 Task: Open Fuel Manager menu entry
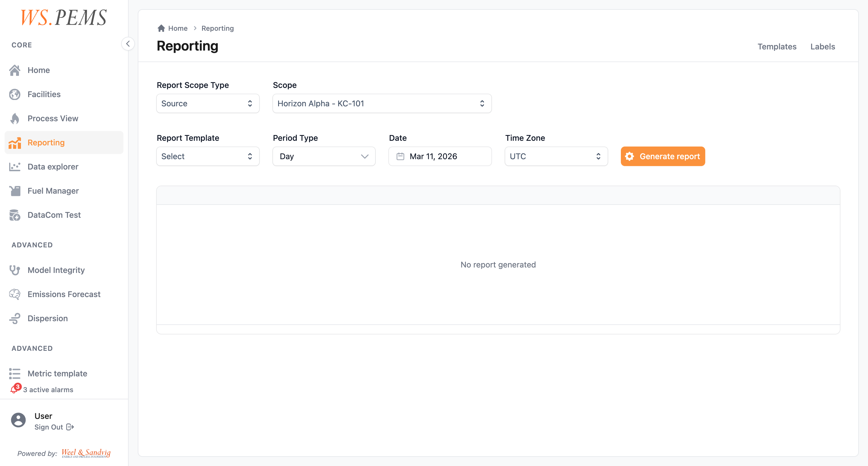coord(64,191)
